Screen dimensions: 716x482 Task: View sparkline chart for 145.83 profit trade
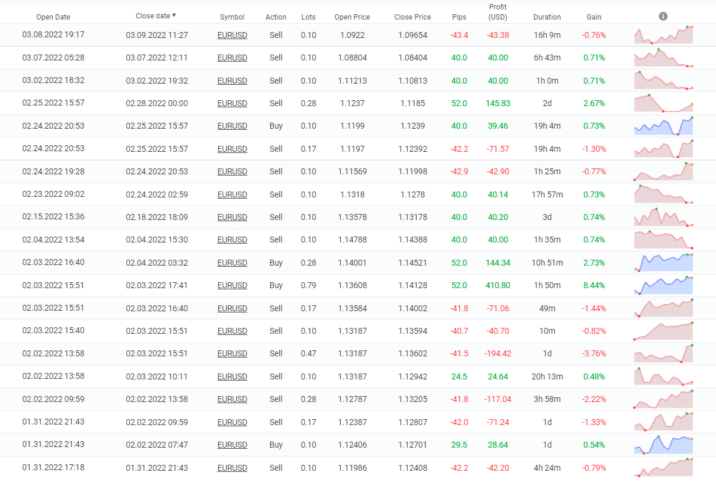(663, 103)
